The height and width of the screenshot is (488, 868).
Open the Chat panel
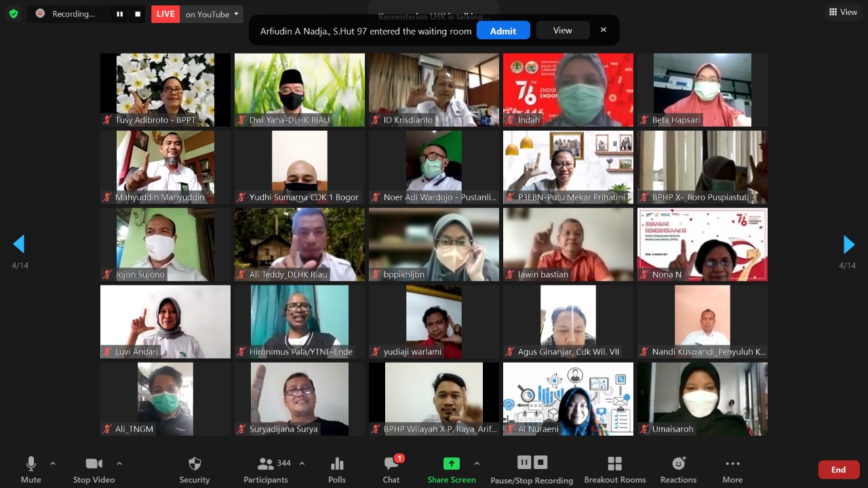point(391,470)
